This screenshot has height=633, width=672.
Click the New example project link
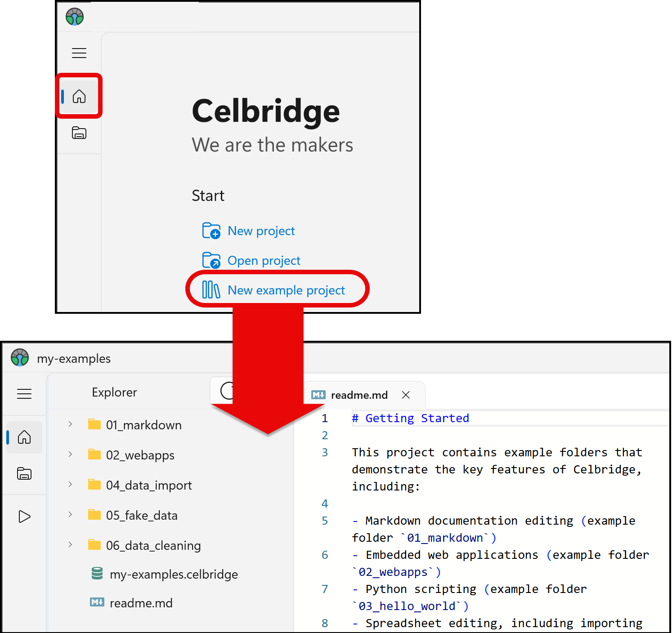286,290
